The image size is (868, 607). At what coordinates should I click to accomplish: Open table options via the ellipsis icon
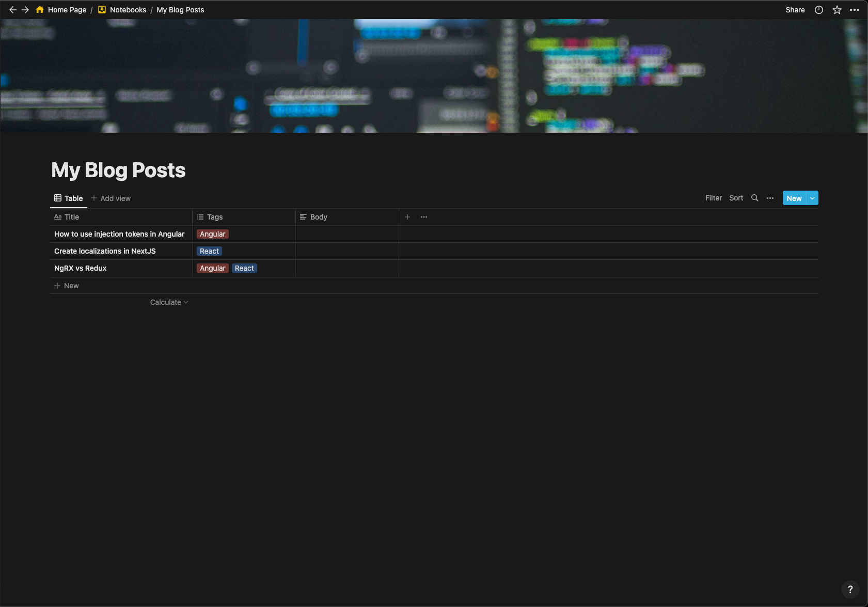click(x=770, y=198)
